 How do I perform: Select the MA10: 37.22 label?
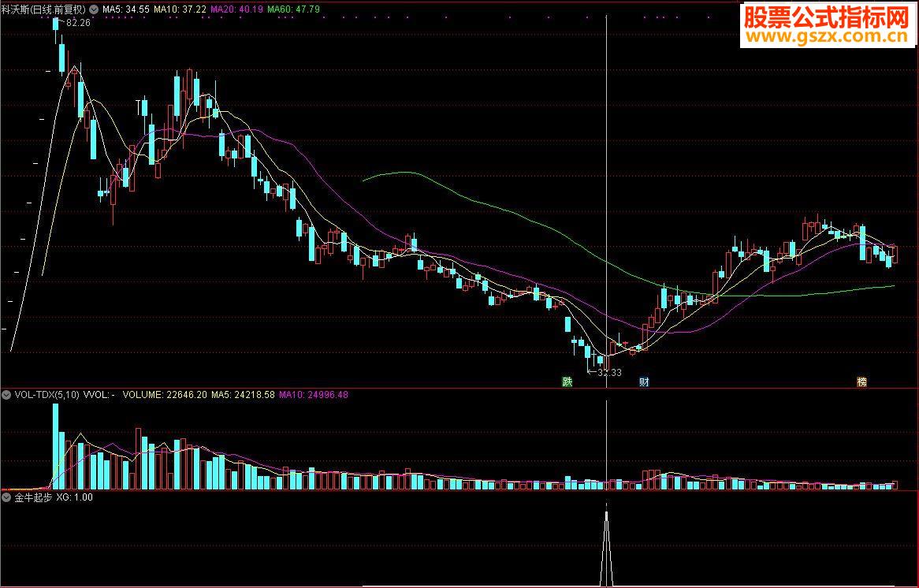[180, 9]
